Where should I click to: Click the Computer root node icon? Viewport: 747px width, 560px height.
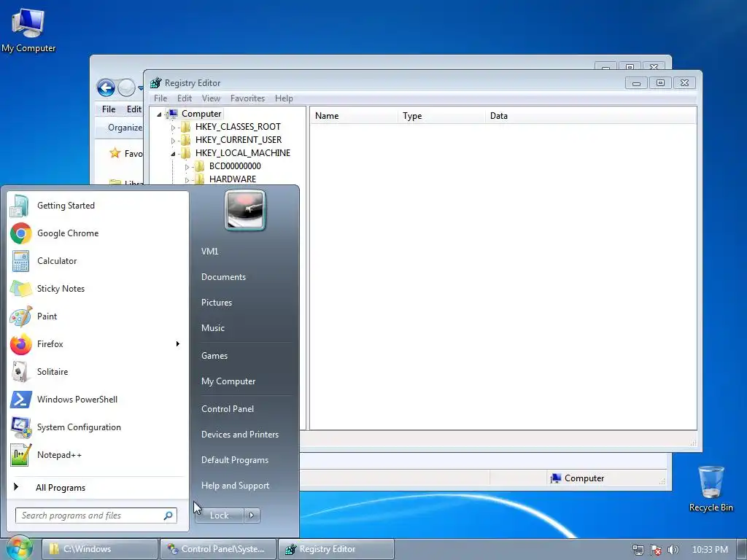click(x=172, y=113)
